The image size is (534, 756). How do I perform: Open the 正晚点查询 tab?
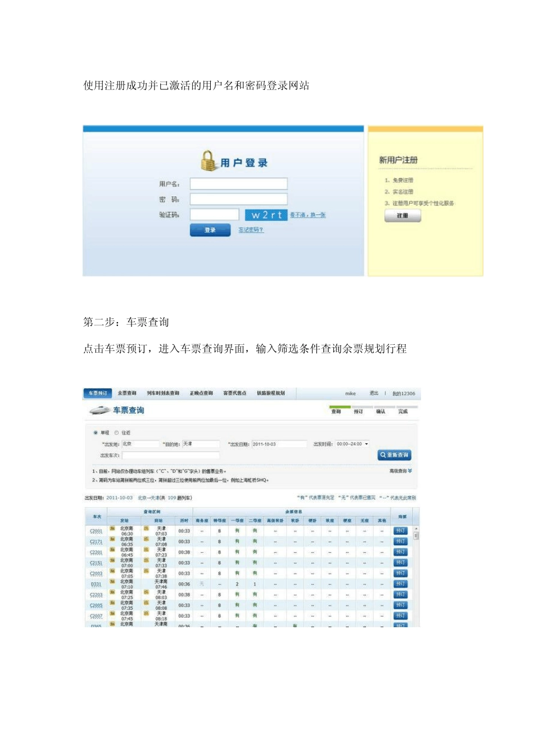(x=201, y=393)
